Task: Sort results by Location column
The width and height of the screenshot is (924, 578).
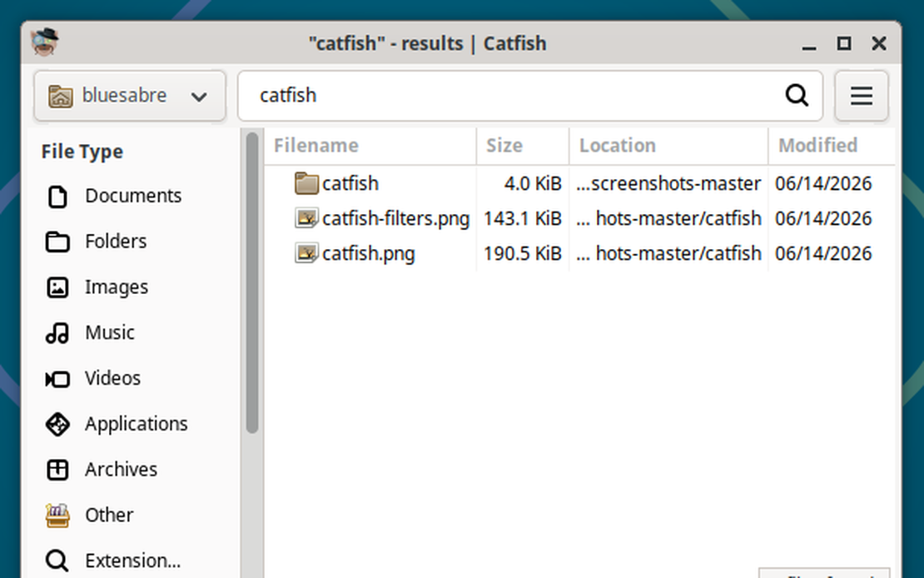Action: coord(668,146)
